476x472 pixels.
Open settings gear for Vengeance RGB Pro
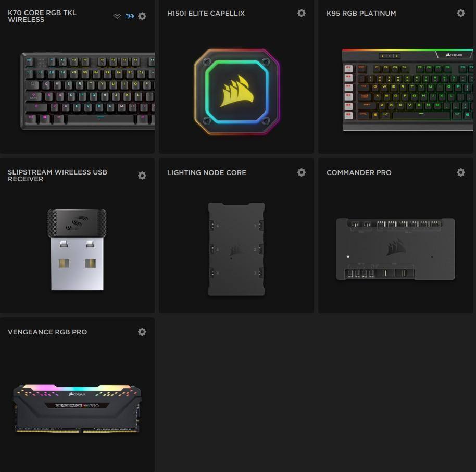[142, 332]
